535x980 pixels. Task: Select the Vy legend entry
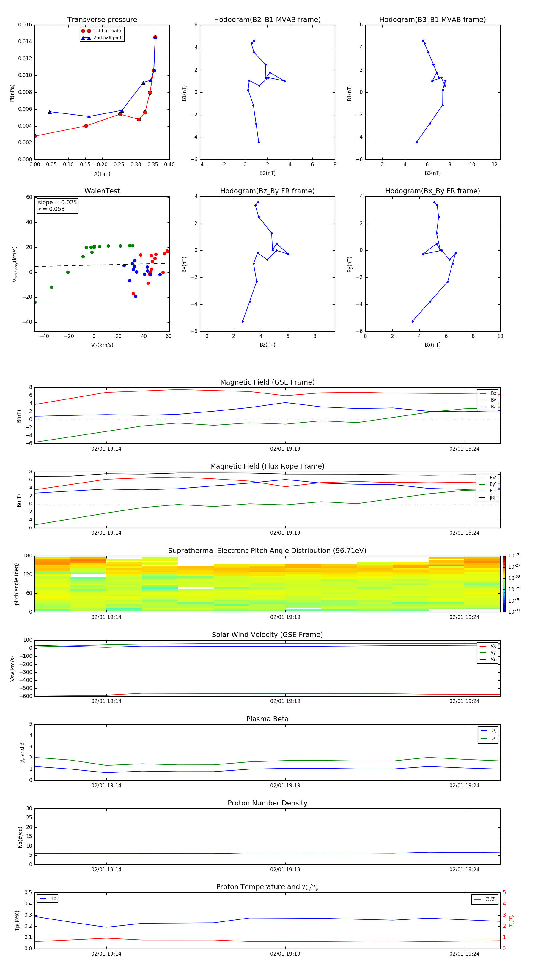pyautogui.click(x=488, y=652)
